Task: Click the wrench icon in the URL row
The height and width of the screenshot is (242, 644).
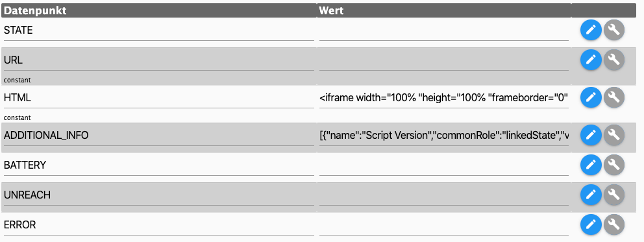Action: (x=613, y=60)
